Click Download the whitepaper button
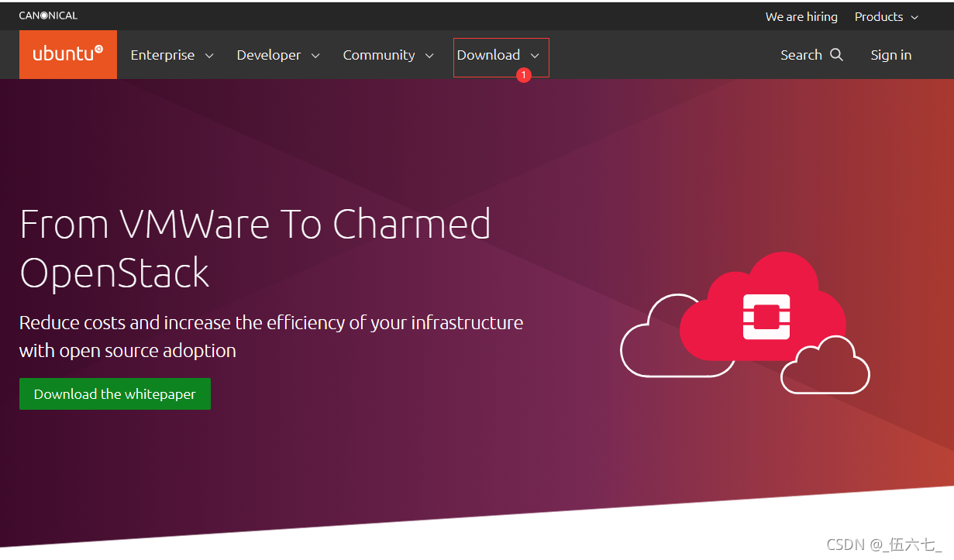The image size is (954, 560). click(x=115, y=393)
